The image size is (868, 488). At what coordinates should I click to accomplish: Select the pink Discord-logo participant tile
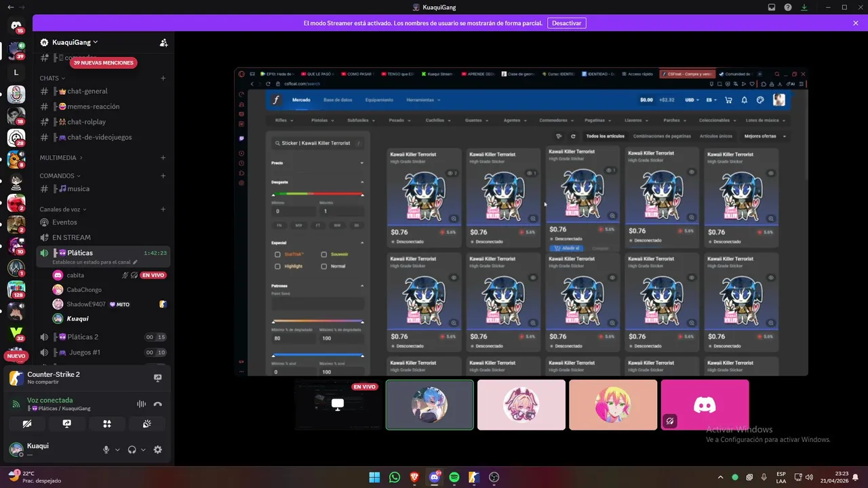pyautogui.click(x=705, y=405)
